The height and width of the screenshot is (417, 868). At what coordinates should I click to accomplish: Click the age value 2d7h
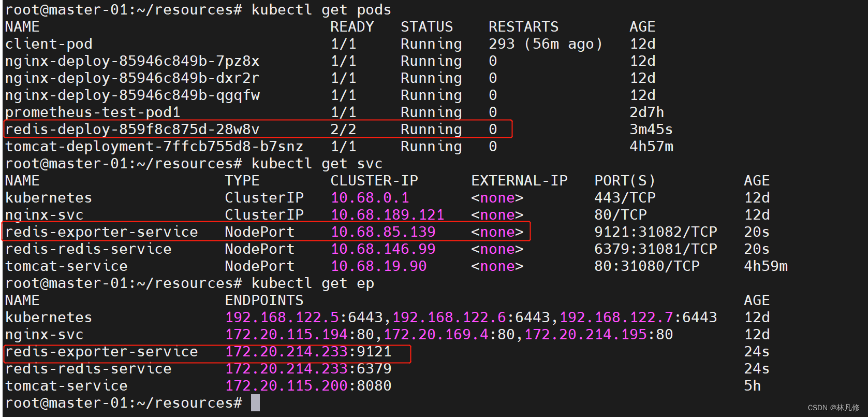tap(646, 112)
